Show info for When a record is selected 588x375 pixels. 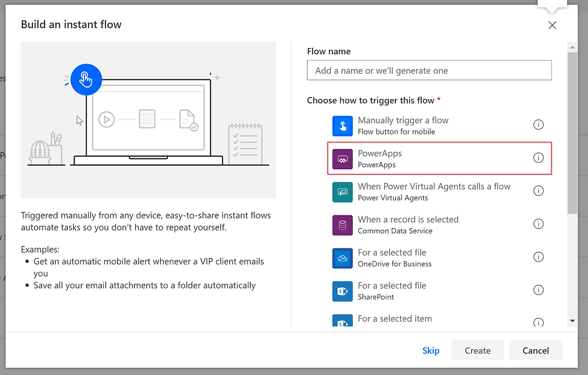(538, 223)
